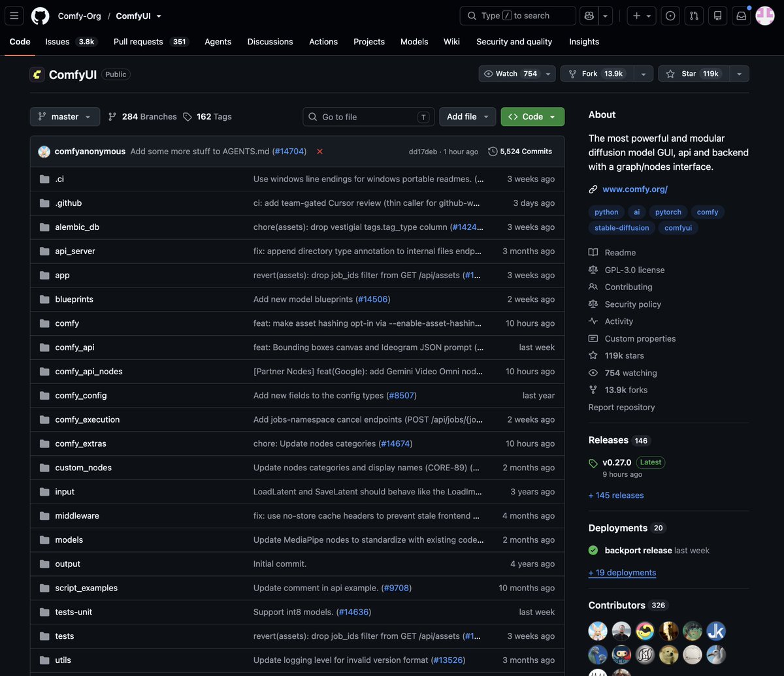Open the issues icon in header
The width and height of the screenshot is (784, 676).
tap(670, 16)
